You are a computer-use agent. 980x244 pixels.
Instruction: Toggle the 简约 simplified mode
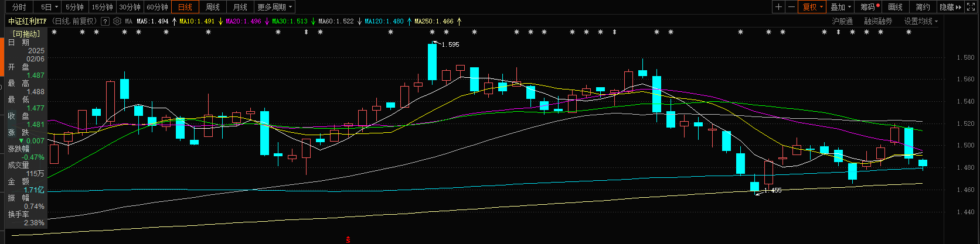(x=923, y=7)
